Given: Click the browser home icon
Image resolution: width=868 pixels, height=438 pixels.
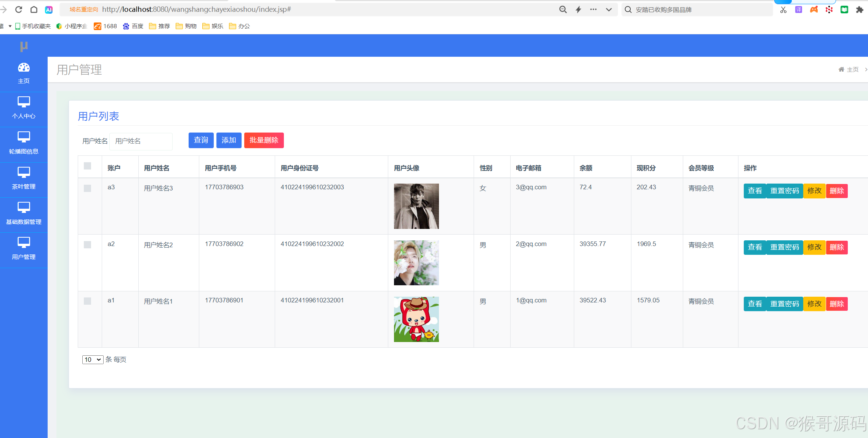Looking at the screenshot, I should (x=34, y=10).
